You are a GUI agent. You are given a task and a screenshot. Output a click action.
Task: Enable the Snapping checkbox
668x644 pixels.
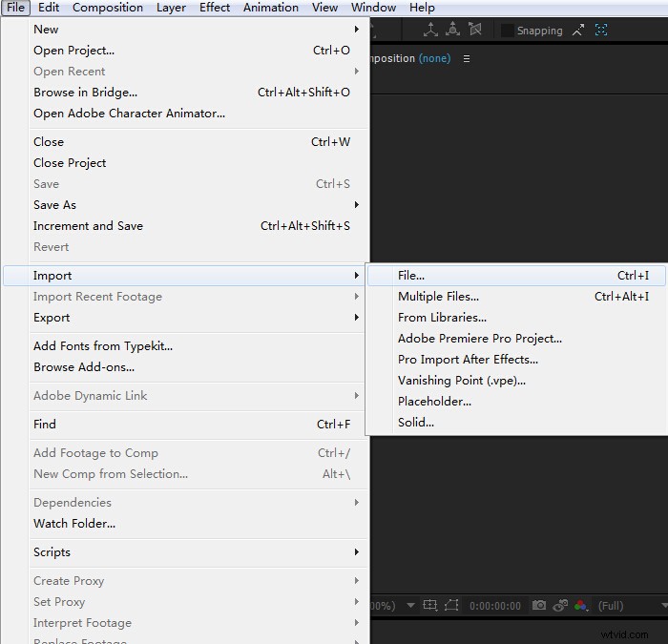pyautogui.click(x=507, y=31)
